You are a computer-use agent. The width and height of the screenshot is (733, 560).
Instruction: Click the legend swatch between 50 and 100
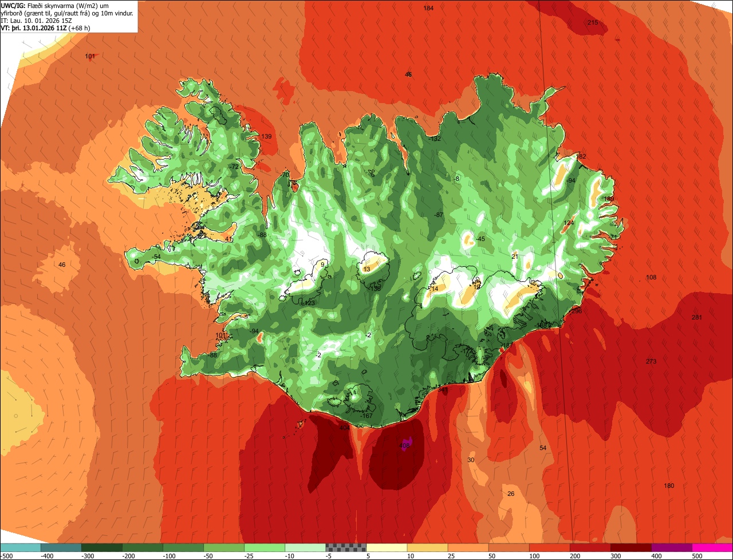tap(509, 547)
